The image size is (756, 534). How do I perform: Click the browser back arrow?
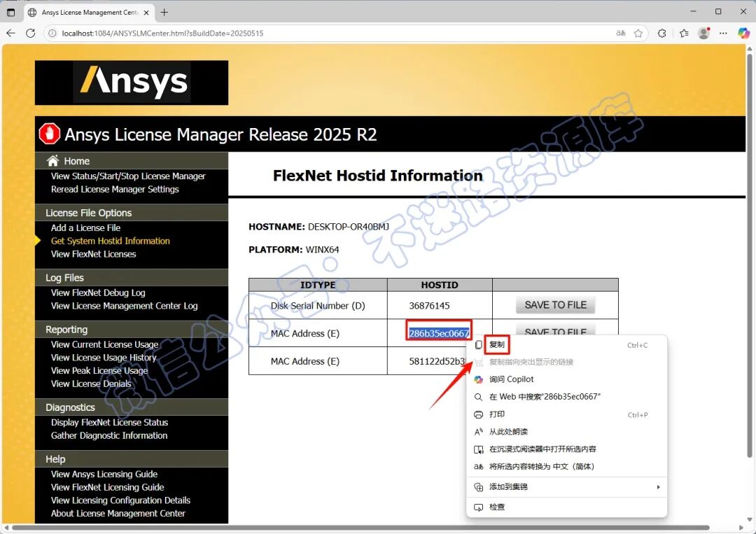pos(11,34)
